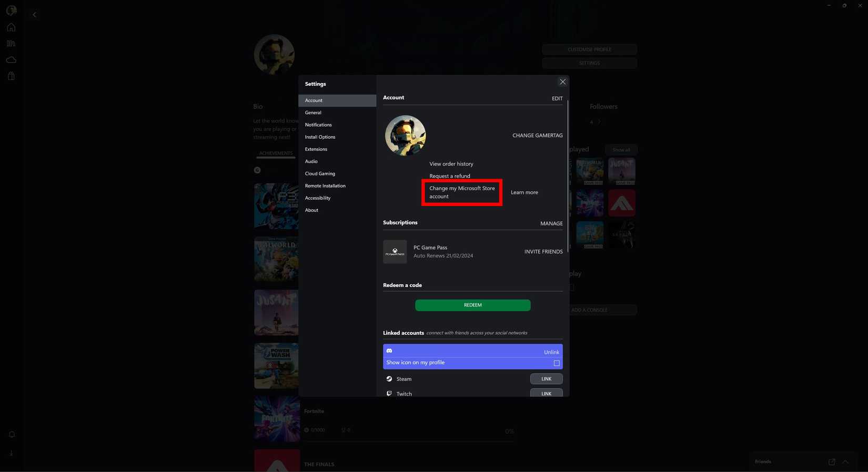Viewport: 868px width, 472px height.
Task: Tick the Show icon on my profile checkbox
Action: [557, 363]
